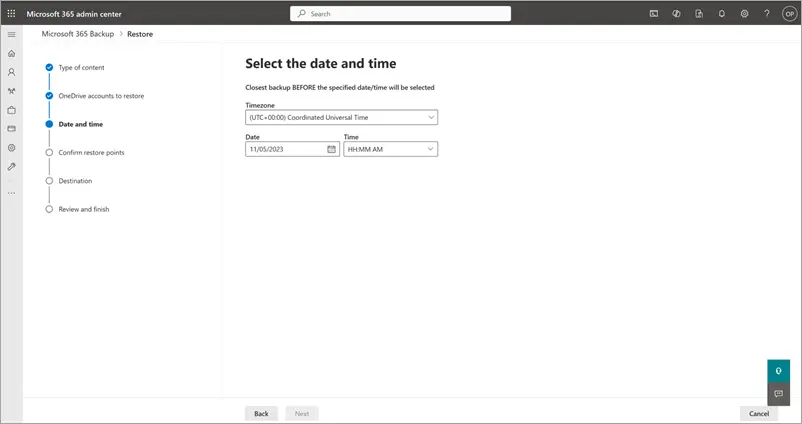Open the document download icon in header
Screen dimensions: 802x424
click(699, 14)
